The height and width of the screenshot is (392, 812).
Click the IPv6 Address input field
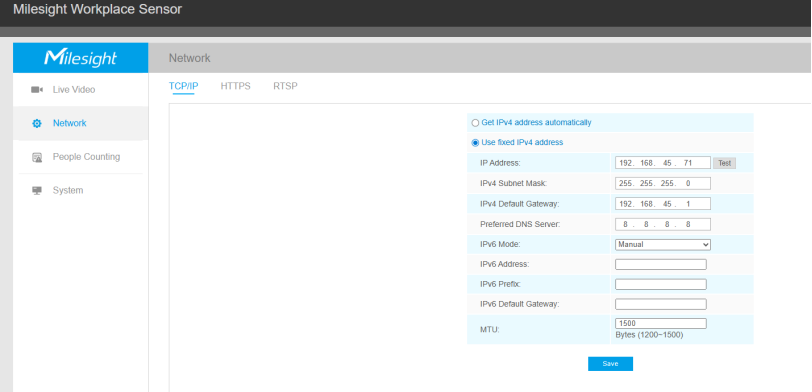pos(661,265)
